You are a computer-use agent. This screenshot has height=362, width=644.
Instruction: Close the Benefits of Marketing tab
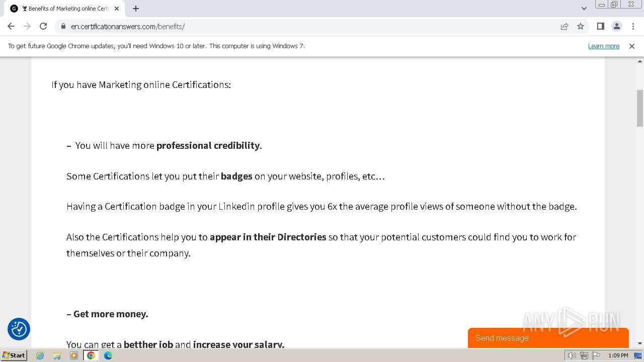(x=117, y=9)
